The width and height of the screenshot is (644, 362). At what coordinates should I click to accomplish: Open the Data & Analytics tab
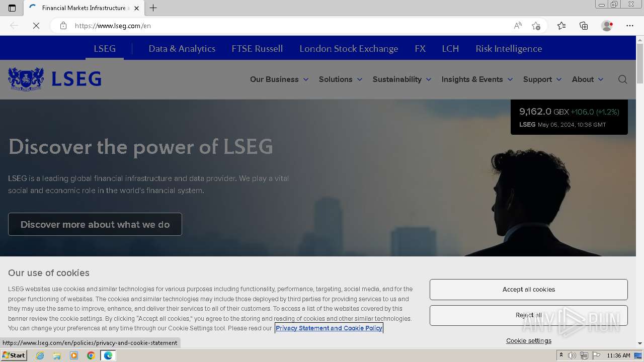[x=182, y=49]
